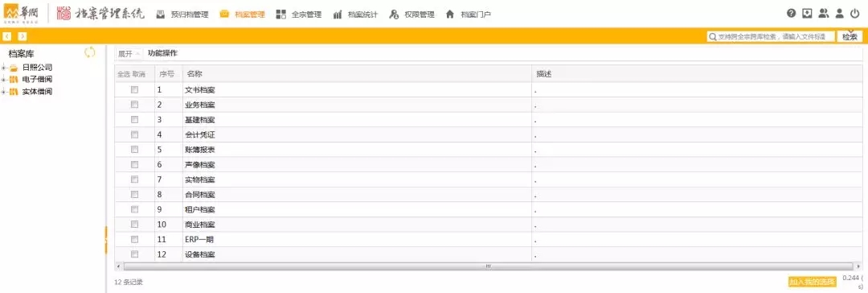Click the 档案统计 bar chart icon
Viewport: 868px width, 293px height.
[x=338, y=14]
